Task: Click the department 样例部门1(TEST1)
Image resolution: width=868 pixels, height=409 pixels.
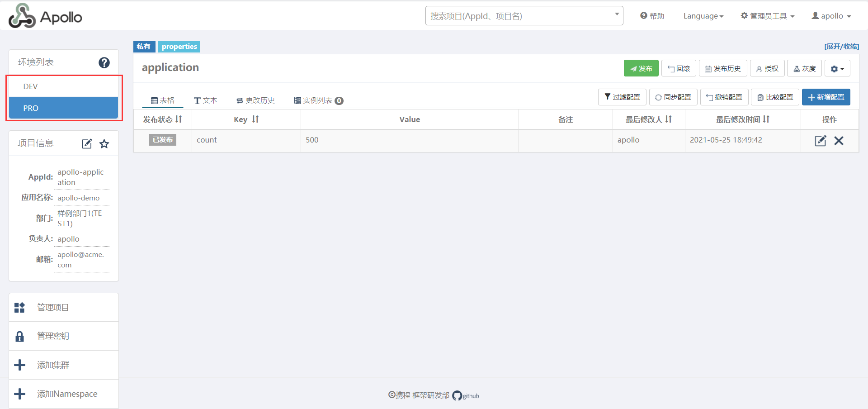Action: pyautogui.click(x=80, y=218)
